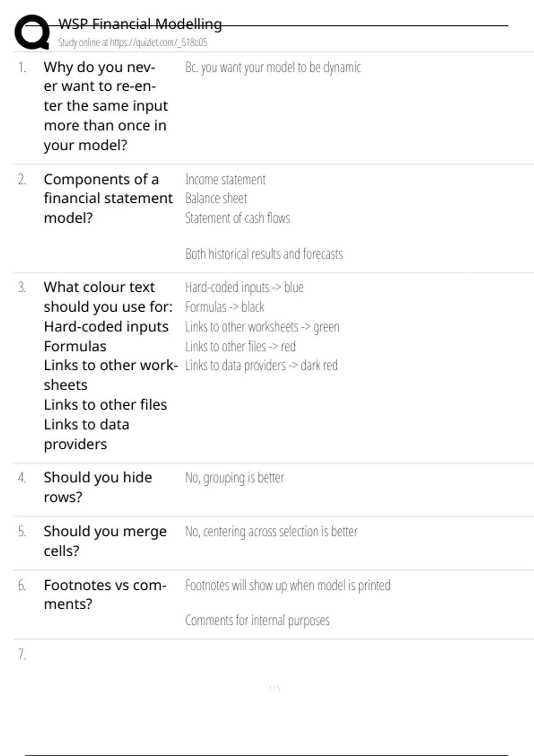Click the "Formulas -> black" answer
Image resolution: width=534 pixels, height=756 pixels.
tap(224, 307)
